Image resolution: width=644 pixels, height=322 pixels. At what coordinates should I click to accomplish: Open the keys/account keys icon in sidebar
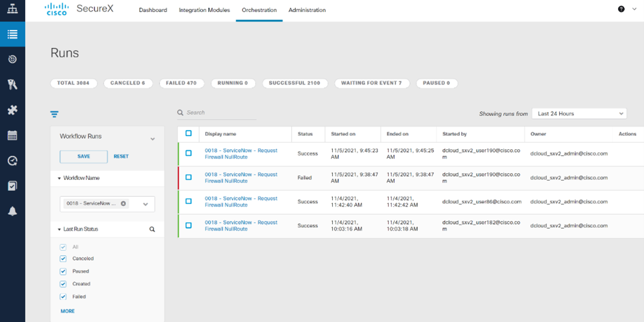12,85
